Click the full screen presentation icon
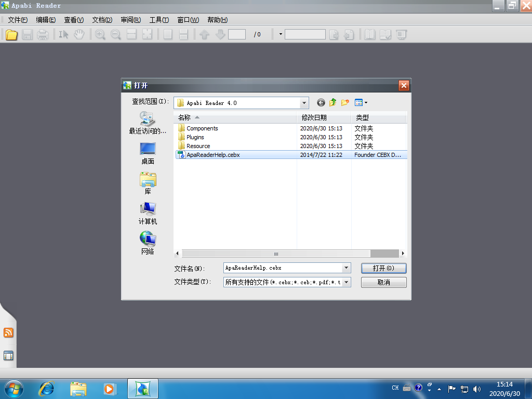The height and width of the screenshot is (399, 532). [x=401, y=35]
